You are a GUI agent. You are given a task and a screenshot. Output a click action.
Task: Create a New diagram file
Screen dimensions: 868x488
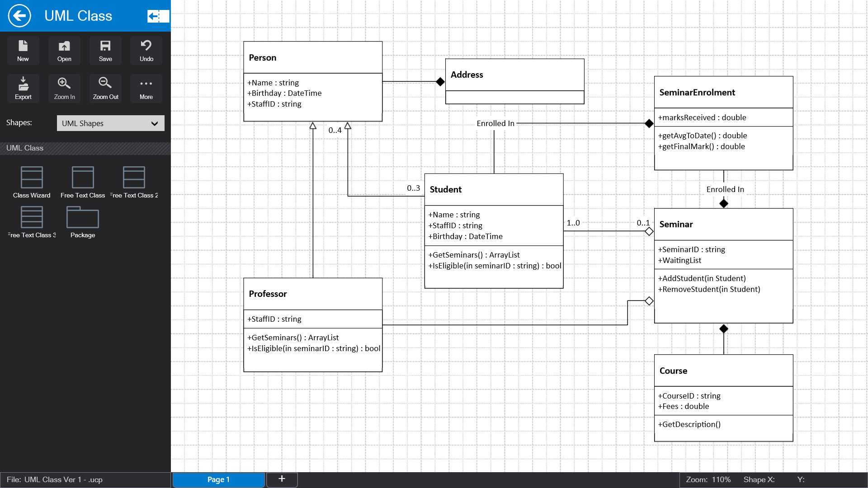tap(23, 50)
